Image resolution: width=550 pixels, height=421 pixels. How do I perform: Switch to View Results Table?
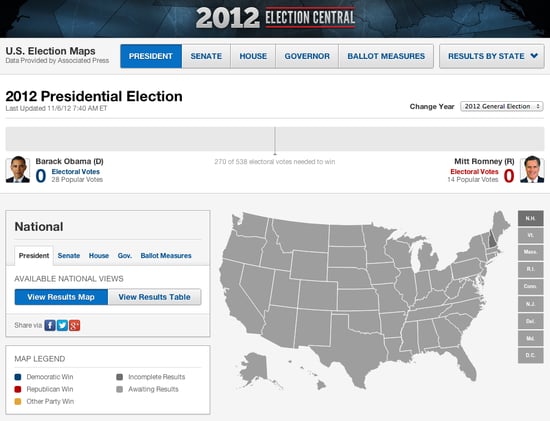154,297
